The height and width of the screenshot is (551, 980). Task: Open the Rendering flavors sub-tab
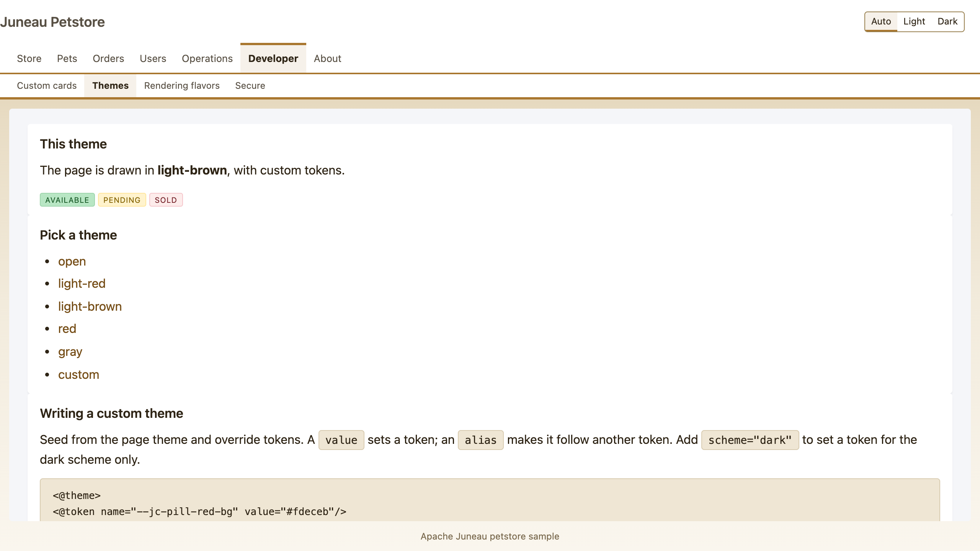pos(182,86)
